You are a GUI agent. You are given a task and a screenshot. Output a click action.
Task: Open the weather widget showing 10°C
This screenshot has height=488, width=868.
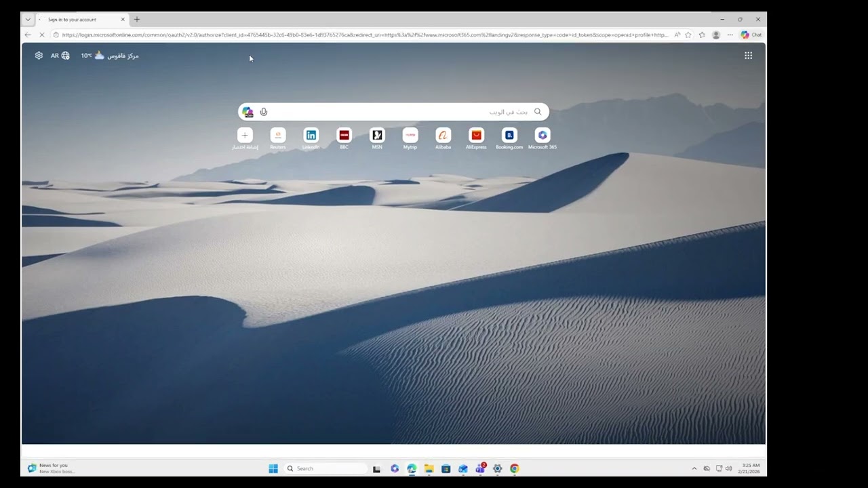click(x=110, y=56)
